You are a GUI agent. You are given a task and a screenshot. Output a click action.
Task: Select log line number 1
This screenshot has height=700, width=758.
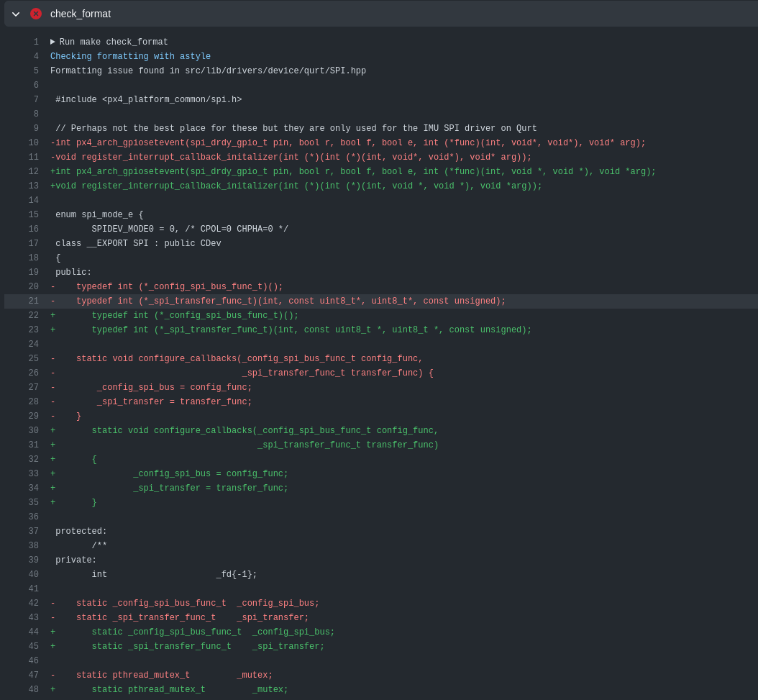point(36,42)
